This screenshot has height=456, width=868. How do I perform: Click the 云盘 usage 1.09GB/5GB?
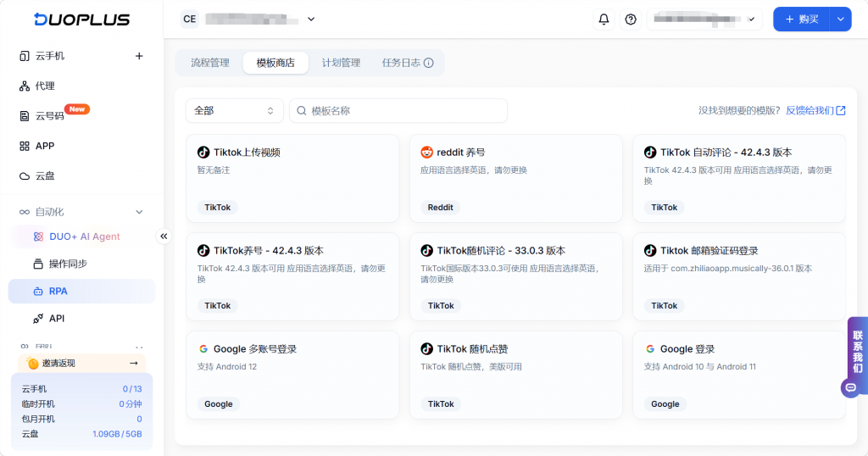(x=117, y=434)
